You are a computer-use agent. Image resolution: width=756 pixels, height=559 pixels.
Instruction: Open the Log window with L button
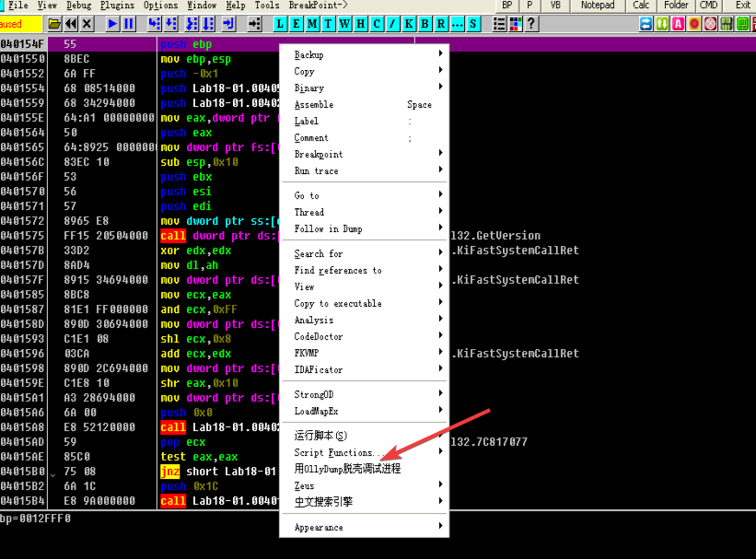(x=280, y=24)
